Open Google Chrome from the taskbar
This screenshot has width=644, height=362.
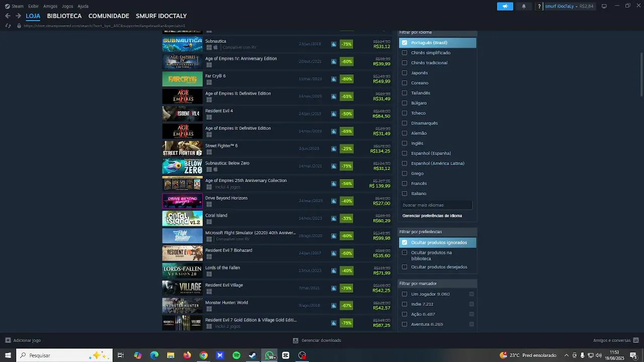point(203,355)
